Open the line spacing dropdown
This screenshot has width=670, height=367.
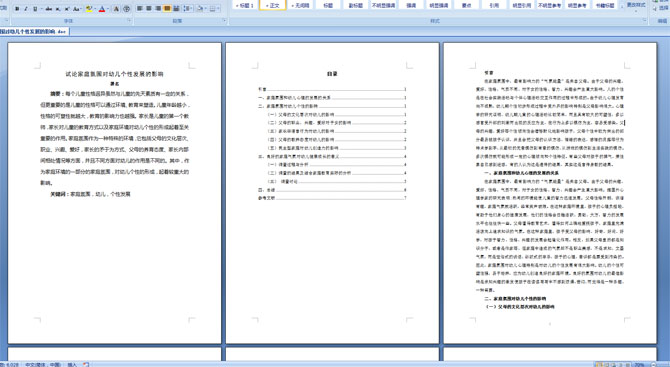[x=188, y=9]
